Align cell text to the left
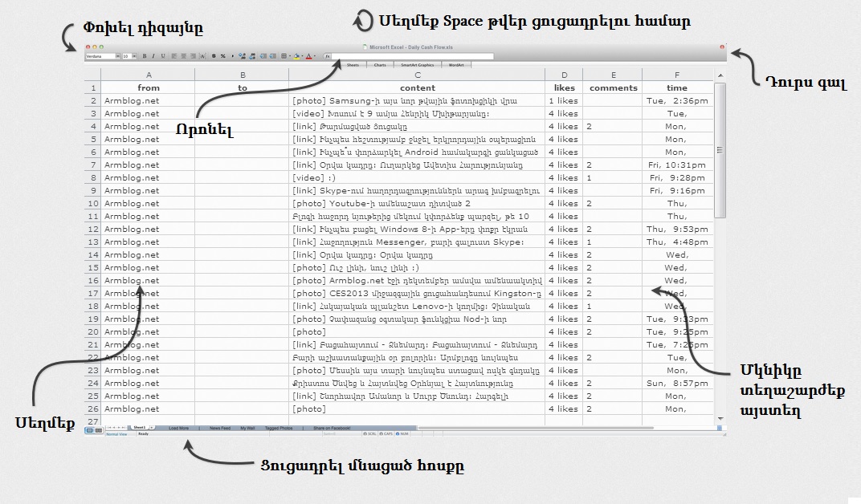861x504 pixels. 174,56
